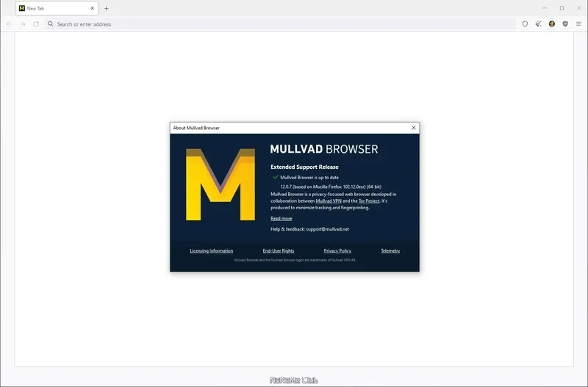This screenshot has height=387, width=588.
Task: Close the About Mullvad Browser dialog
Action: pos(414,128)
